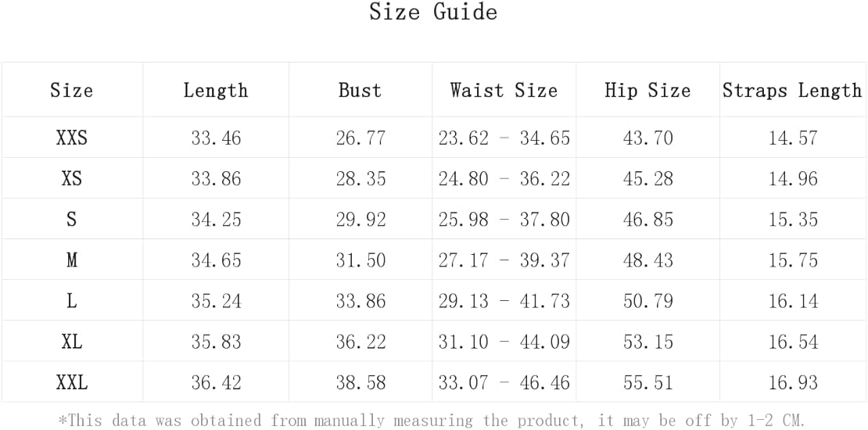Select the XS size row label
Image resolution: width=868 pixels, height=430 pixels.
pos(72,179)
